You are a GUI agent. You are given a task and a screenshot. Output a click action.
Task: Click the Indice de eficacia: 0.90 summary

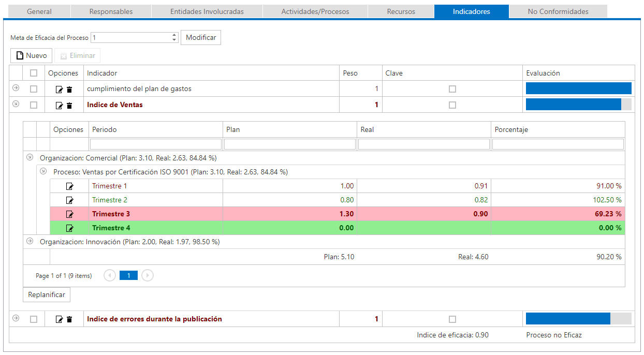coord(452,335)
